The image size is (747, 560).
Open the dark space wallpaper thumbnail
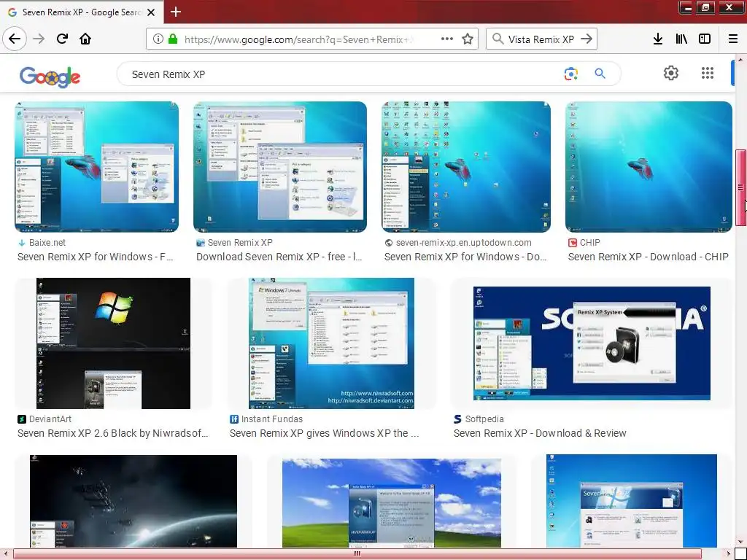pos(133,501)
